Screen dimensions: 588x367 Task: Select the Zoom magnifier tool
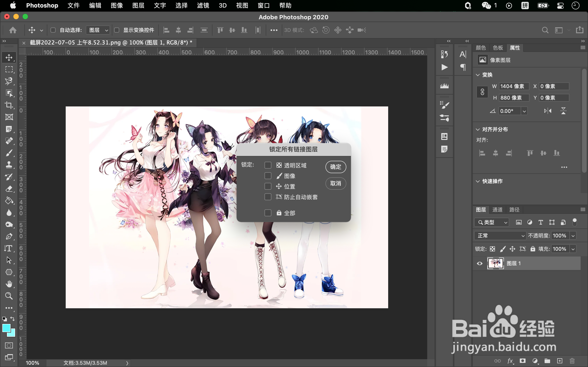(x=9, y=296)
